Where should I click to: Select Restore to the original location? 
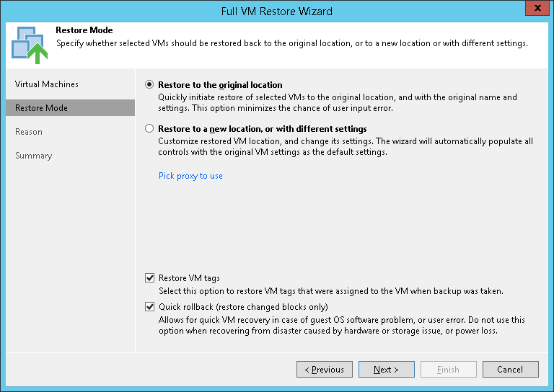(x=149, y=85)
